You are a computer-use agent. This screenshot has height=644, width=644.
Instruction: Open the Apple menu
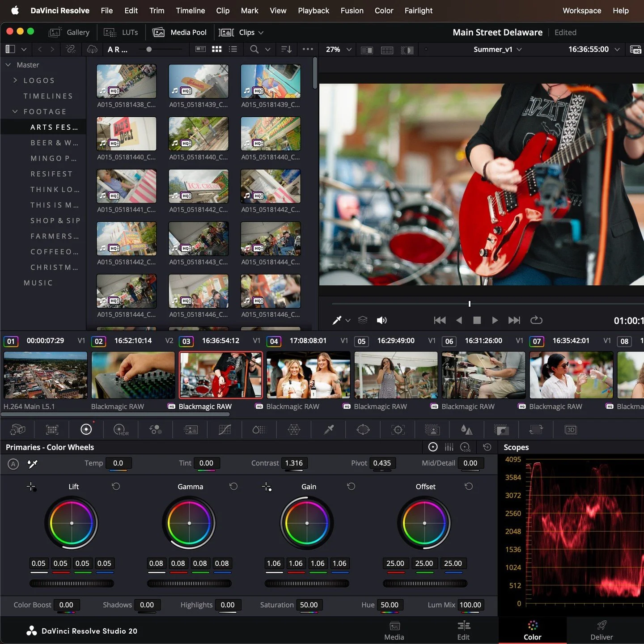(x=15, y=10)
